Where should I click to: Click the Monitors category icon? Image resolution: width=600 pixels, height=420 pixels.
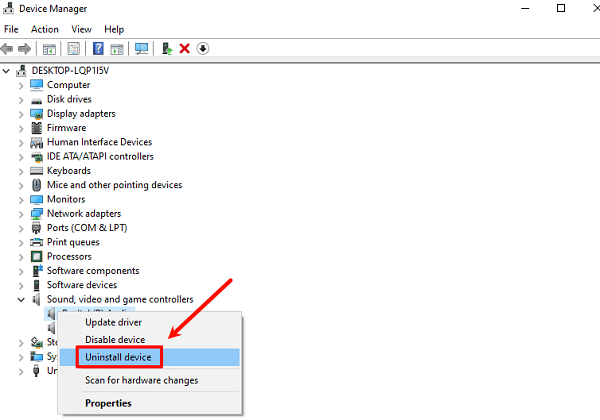(36, 200)
